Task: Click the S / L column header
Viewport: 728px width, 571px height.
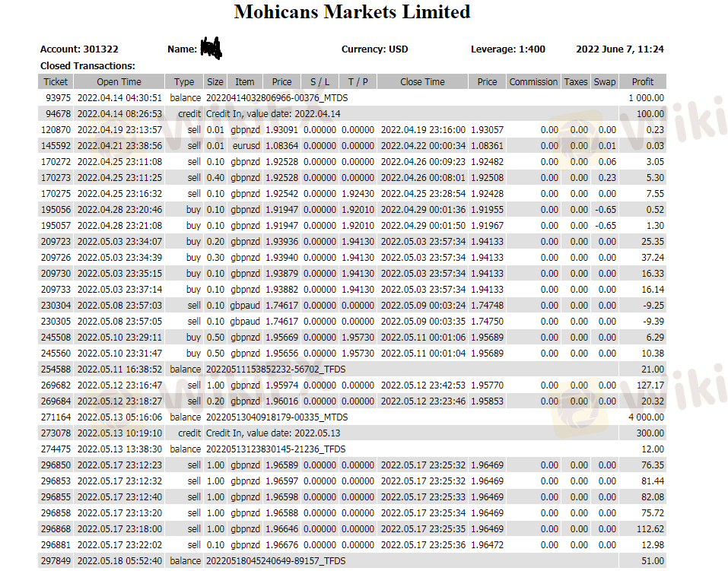Action: pyautogui.click(x=320, y=81)
